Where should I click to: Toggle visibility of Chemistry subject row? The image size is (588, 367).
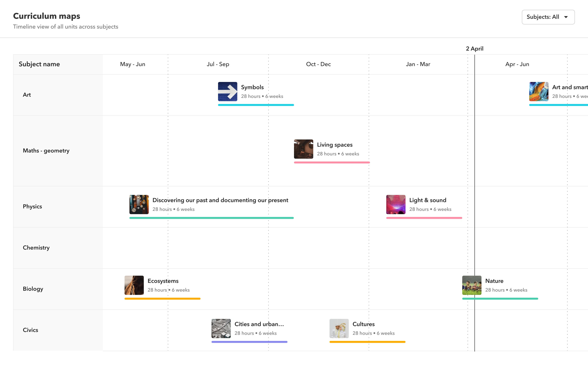pos(36,248)
